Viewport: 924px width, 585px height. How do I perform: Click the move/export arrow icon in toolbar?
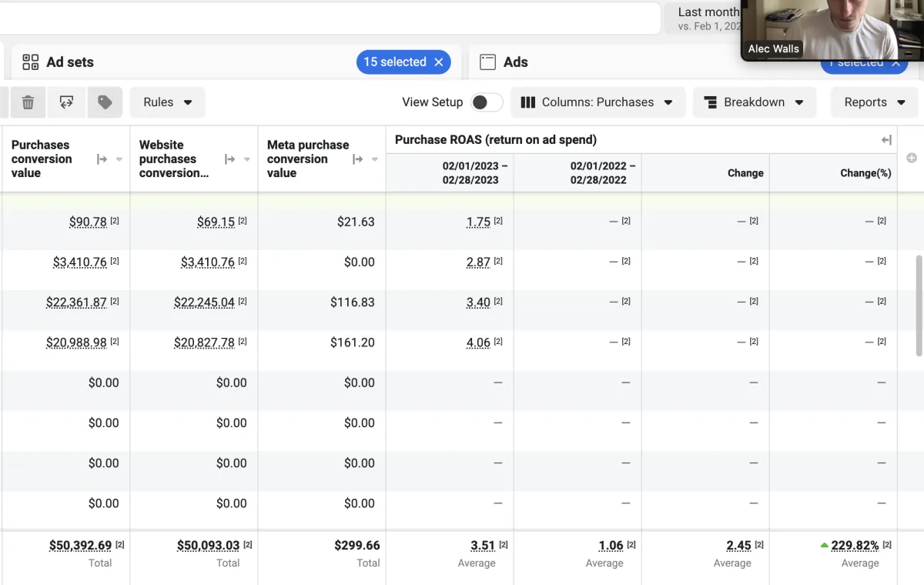[66, 102]
